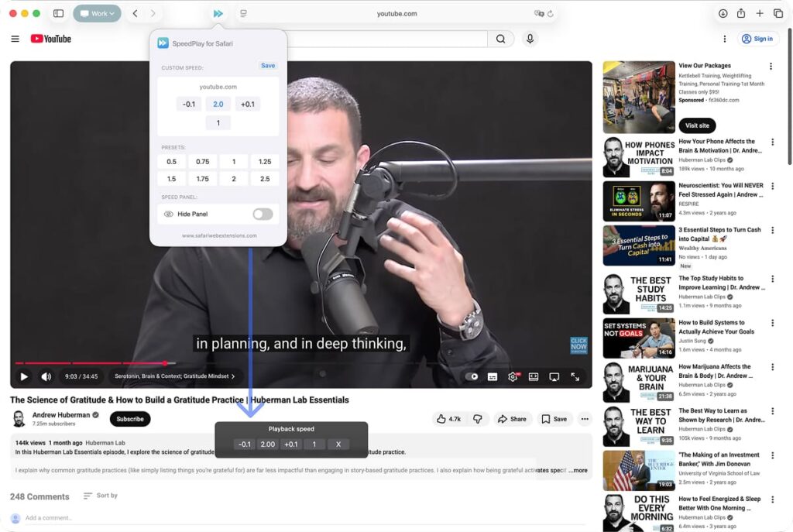Open the Sort by comments dropdown
The image size is (793, 532).
click(101, 496)
